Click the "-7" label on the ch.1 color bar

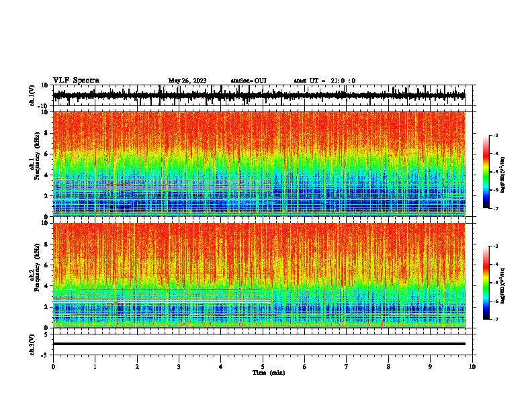[495, 208]
